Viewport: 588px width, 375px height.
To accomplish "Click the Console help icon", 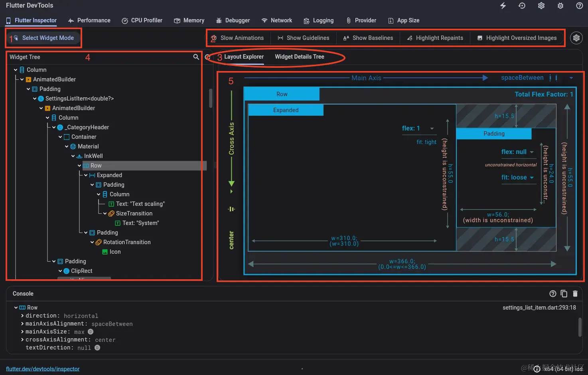I will (552, 294).
